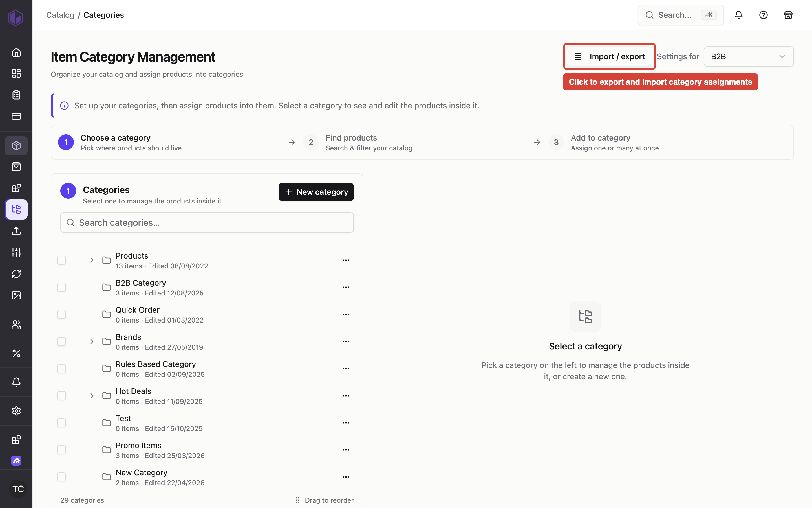The image size is (812, 508).
Task: Check the New Category row checkbox
Action: (x=61, y=477)
